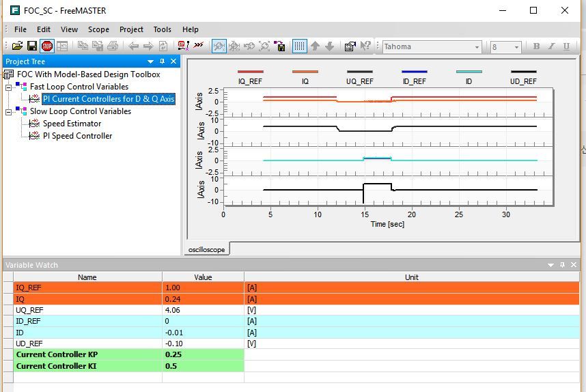Viewport: 586px width, 392px height.
Task: Open properties dialog toolbar icon
Action: click(x=350, y=46)
